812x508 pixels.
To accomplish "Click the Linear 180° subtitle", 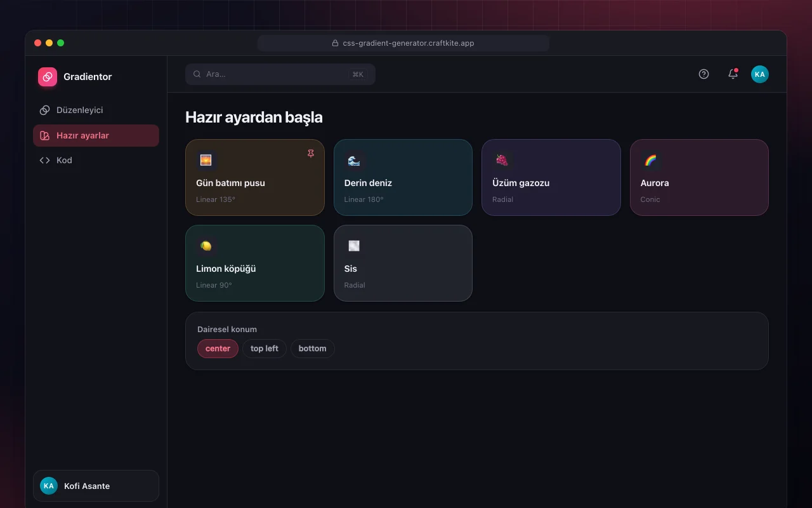I will tap(364, 199).
